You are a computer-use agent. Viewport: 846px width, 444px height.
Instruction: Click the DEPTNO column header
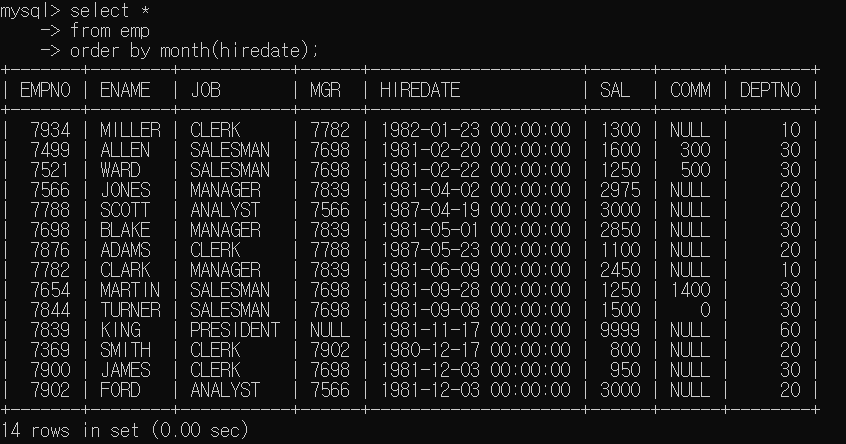(770, 90)
